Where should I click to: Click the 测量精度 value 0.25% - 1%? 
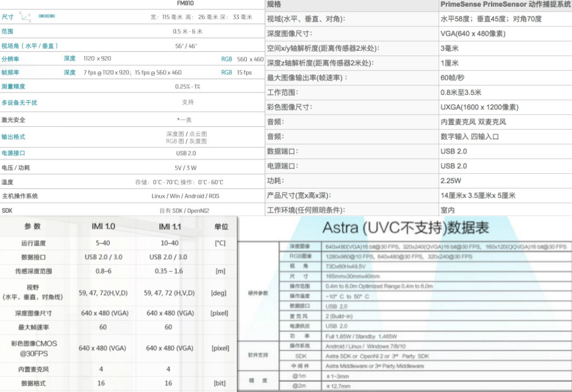[x=188, y=87]
